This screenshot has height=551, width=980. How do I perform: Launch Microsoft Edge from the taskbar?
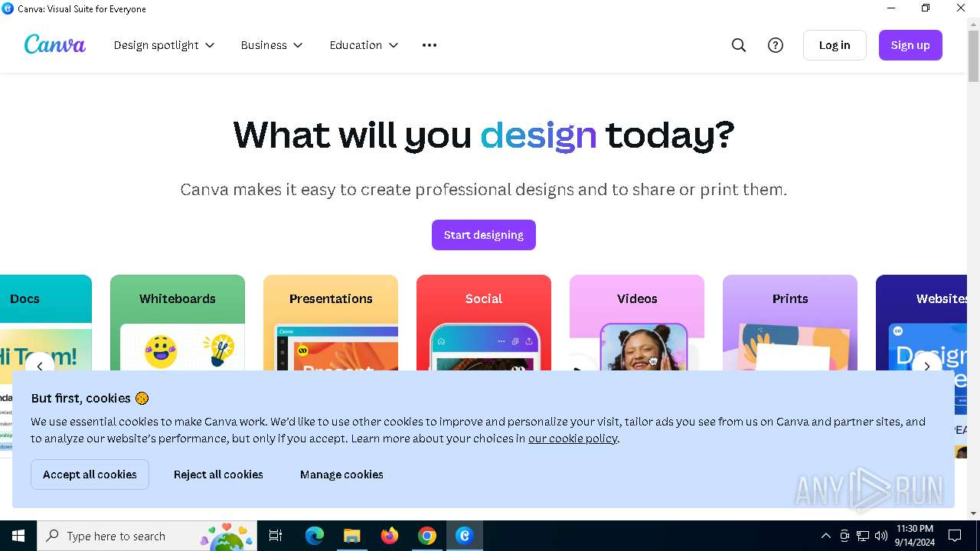[x=315, y=536]
